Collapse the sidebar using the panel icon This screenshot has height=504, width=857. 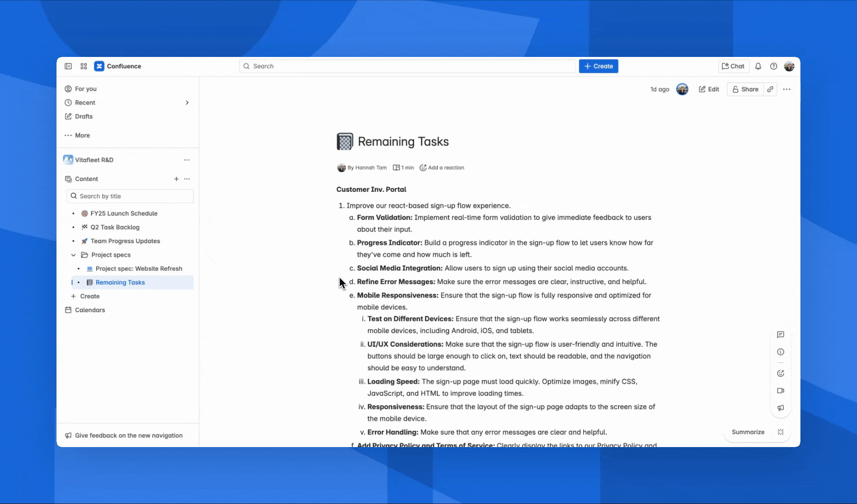click(x=68, y=66)
